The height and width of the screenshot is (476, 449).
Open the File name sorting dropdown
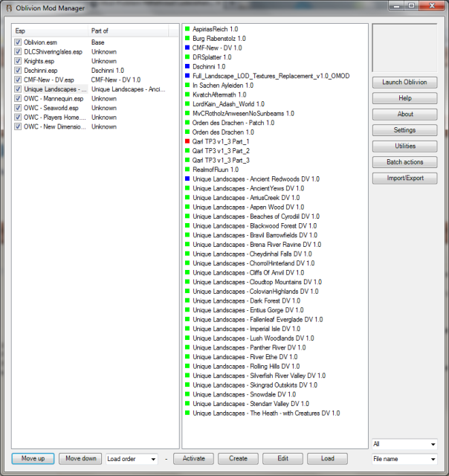[404, 460]
